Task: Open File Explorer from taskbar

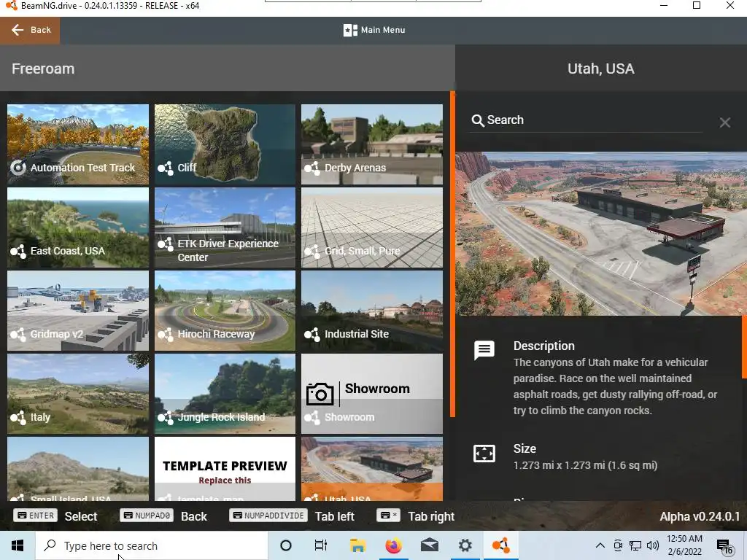Action: (357, 545)
